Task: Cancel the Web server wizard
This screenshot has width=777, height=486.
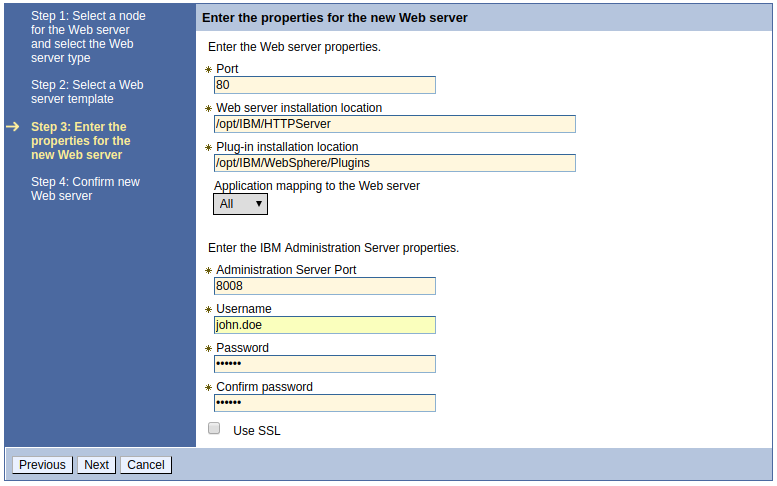Action: pyautogui.click(x=146, y=465)
